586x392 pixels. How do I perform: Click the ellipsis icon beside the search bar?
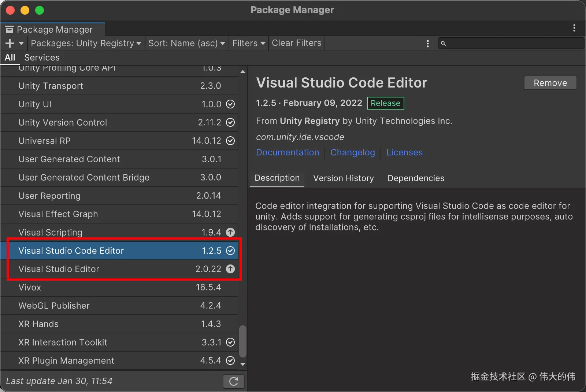pyautogui.click(x=427, y=43)
